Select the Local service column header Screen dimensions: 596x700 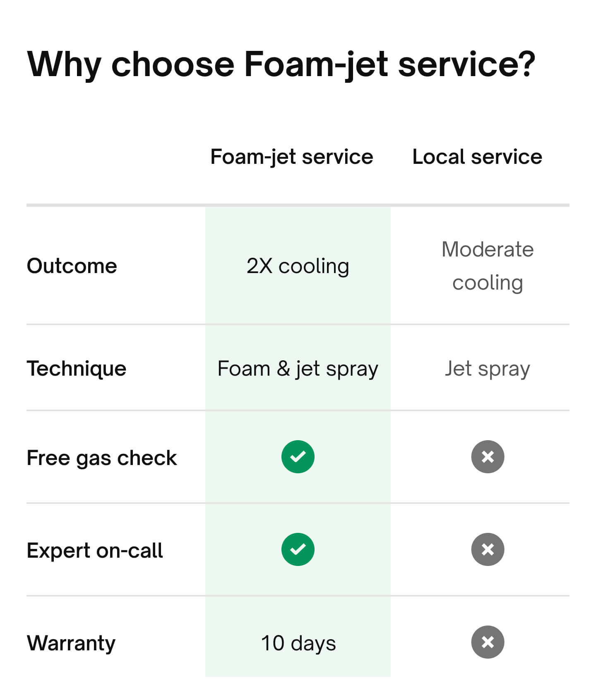(x=477, y=157)
